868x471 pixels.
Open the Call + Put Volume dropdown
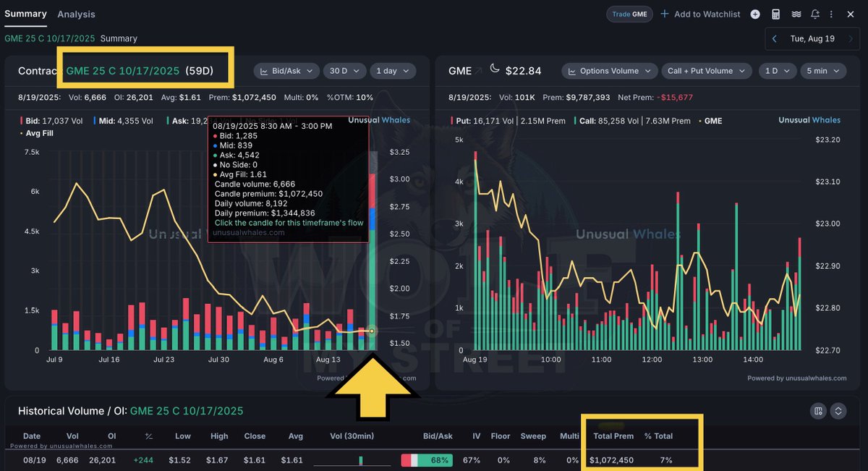pyautogui.click(x=707, y=71)
